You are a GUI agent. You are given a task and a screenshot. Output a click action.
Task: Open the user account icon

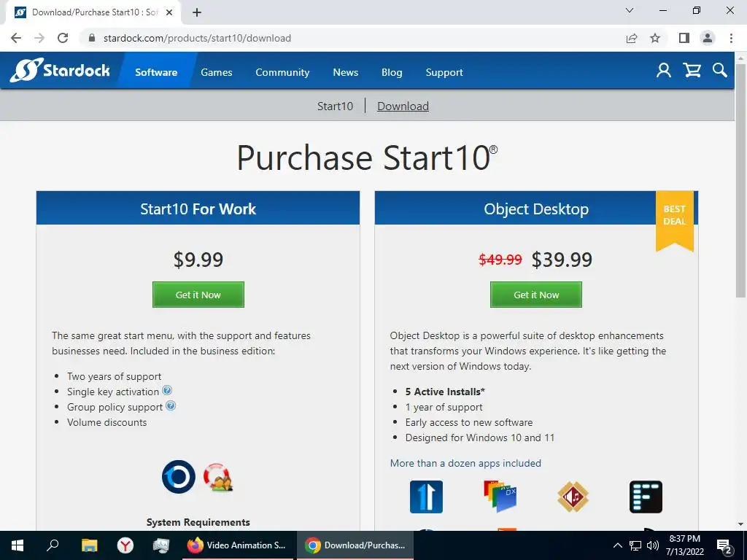click(663, 71)
